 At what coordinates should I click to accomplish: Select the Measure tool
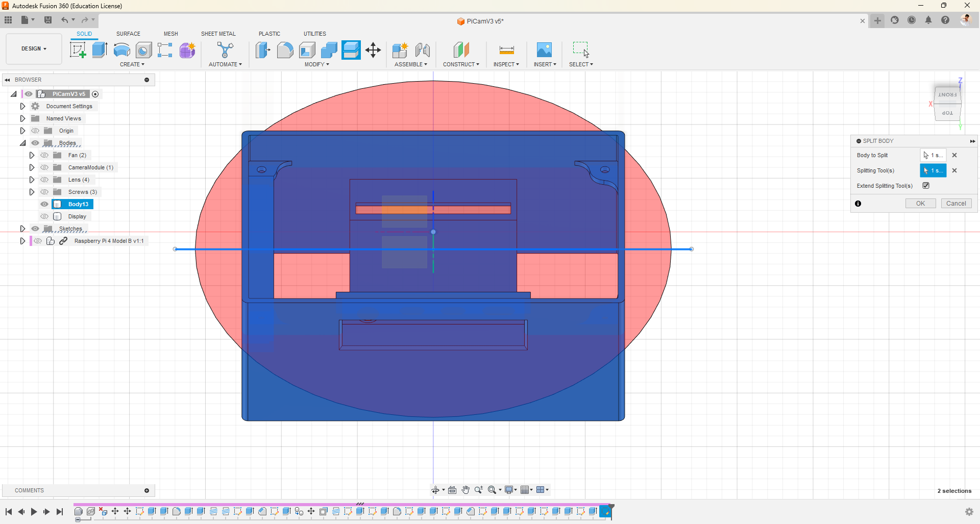506,50
